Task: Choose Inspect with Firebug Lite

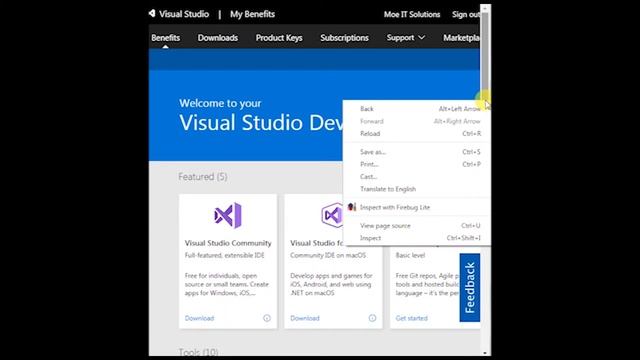Action: (x=417, y=207)
